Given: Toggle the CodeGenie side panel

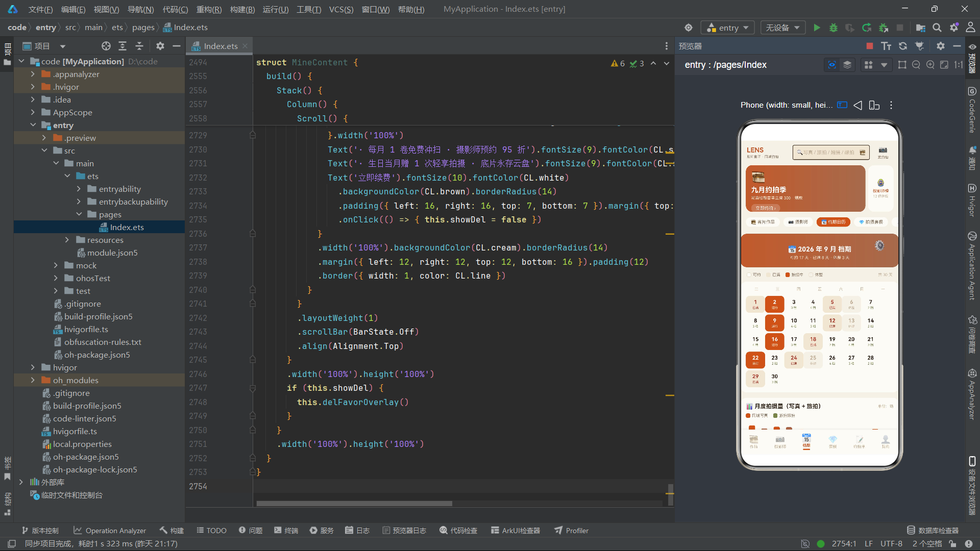Looking at the screenshot, I should coord(972,110).
